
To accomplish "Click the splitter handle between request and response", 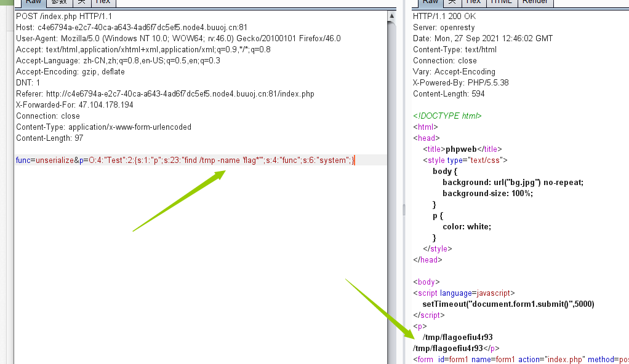I will 404,210.
